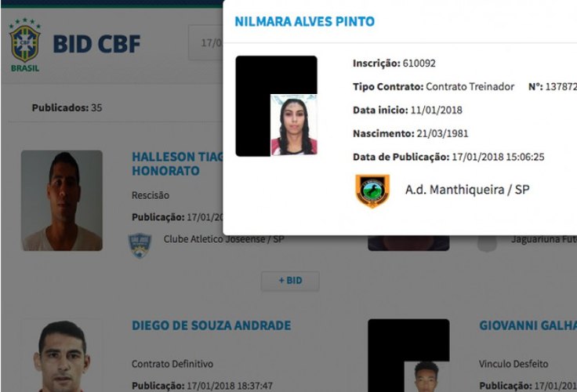Open Diego de Souza Andrade player photo
The height and width of the screenshot is (392, 577).
(x=62, y=356)
